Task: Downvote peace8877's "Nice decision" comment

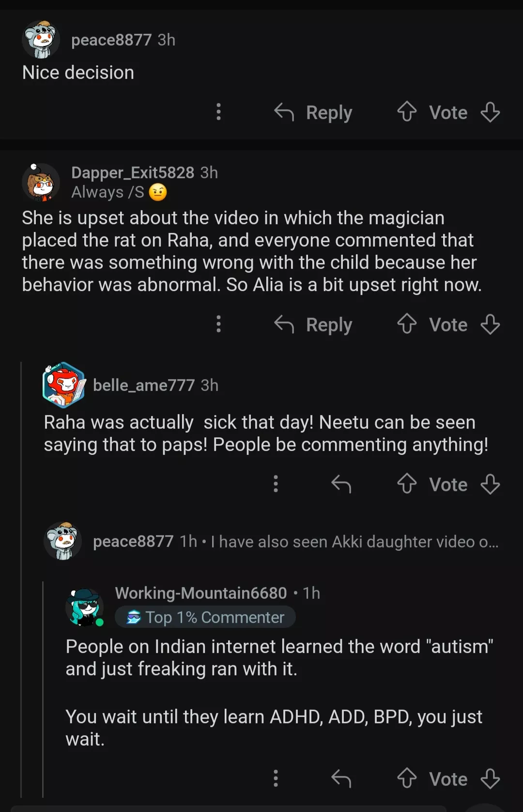Action: coord(490,112)
